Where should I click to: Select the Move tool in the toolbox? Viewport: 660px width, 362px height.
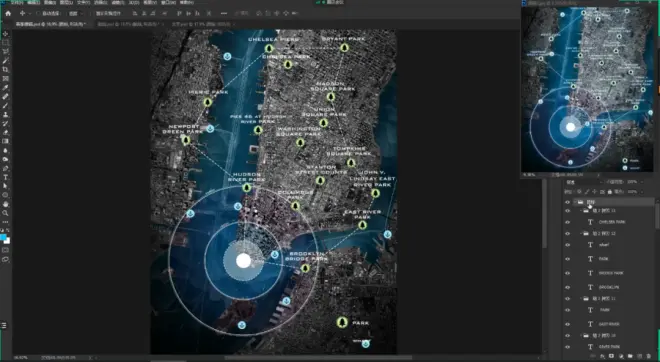(x=5, y=34)
